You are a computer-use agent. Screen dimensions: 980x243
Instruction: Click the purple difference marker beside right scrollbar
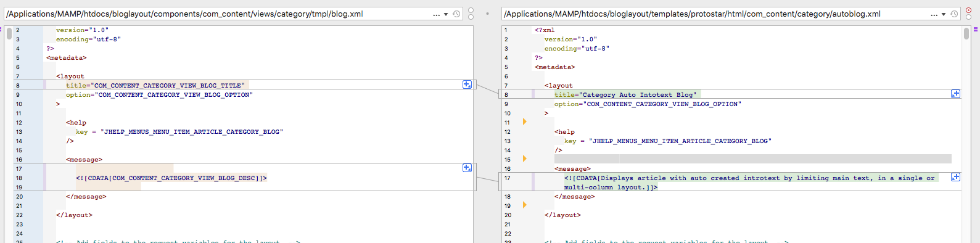coord(976,29)
